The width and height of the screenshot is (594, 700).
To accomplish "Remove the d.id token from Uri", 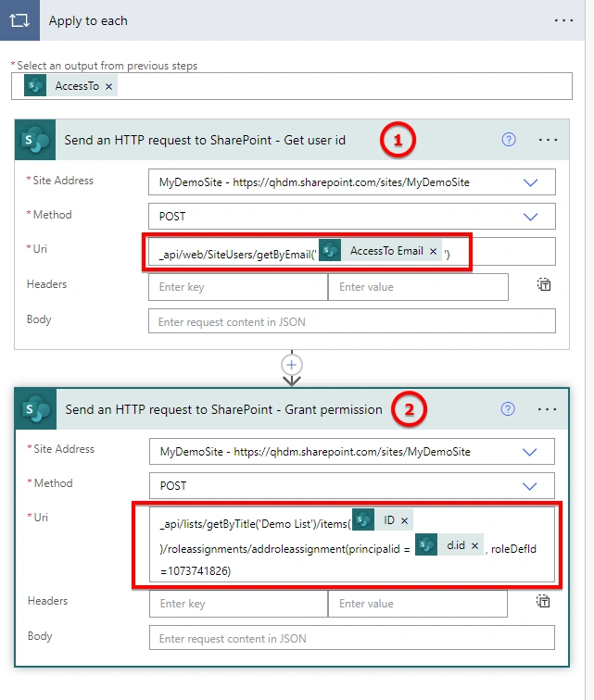I will point(475,545).
